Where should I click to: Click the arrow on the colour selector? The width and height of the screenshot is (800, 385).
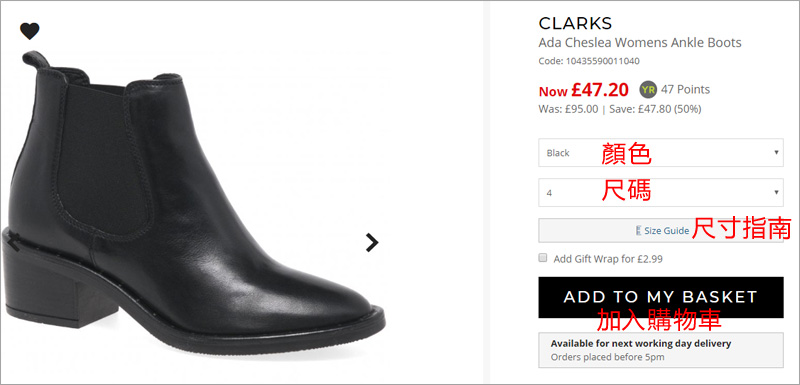[776, 152]
